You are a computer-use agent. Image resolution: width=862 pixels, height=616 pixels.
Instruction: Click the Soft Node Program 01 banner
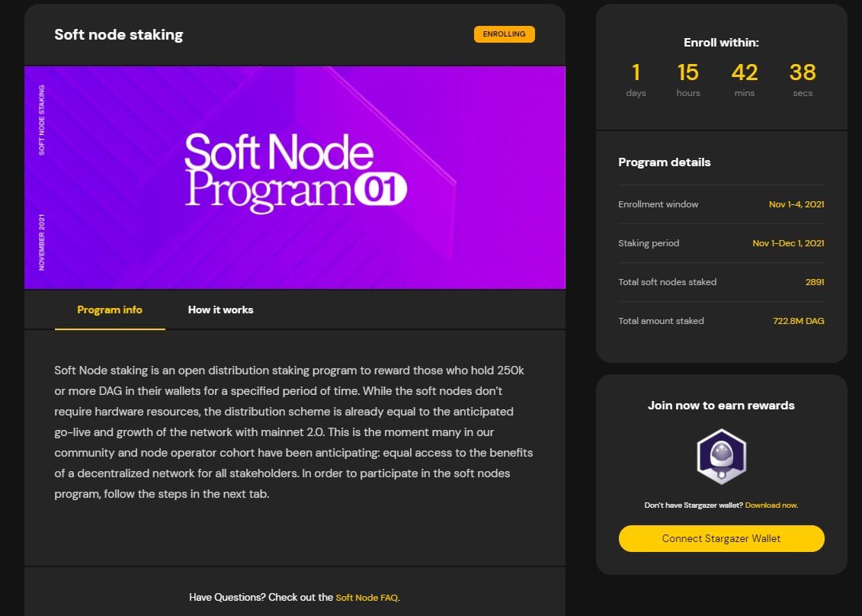click(295, 178)
